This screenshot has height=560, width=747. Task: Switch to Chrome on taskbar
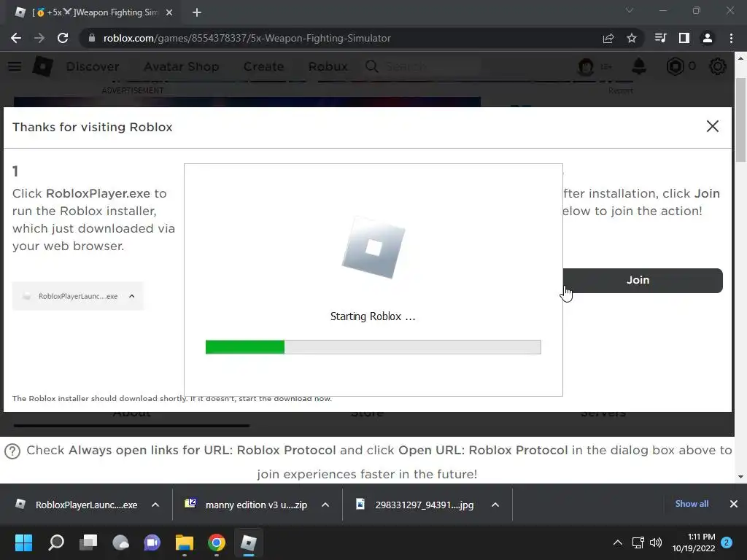pyautogui.click(x=216, y=542)
